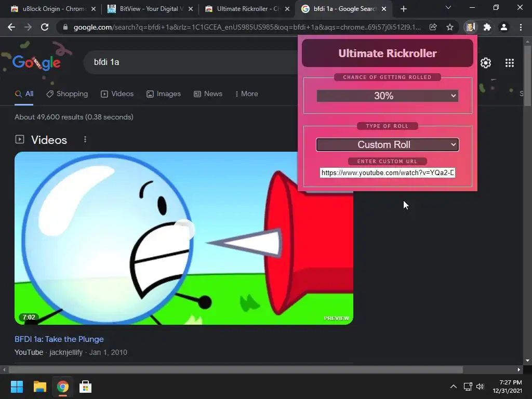
Task: Close the bfdi 1a Google Search tab
Action: (384, 9)
